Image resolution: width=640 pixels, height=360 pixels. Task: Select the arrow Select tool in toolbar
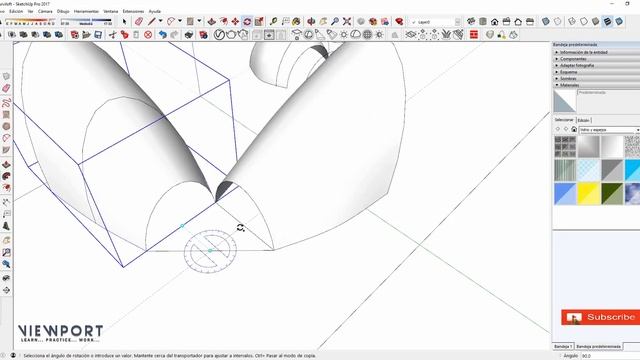tap(124, 22)
